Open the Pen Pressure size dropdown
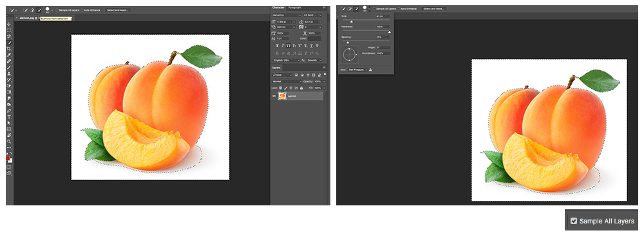The image size is (644, 235). 358,70
